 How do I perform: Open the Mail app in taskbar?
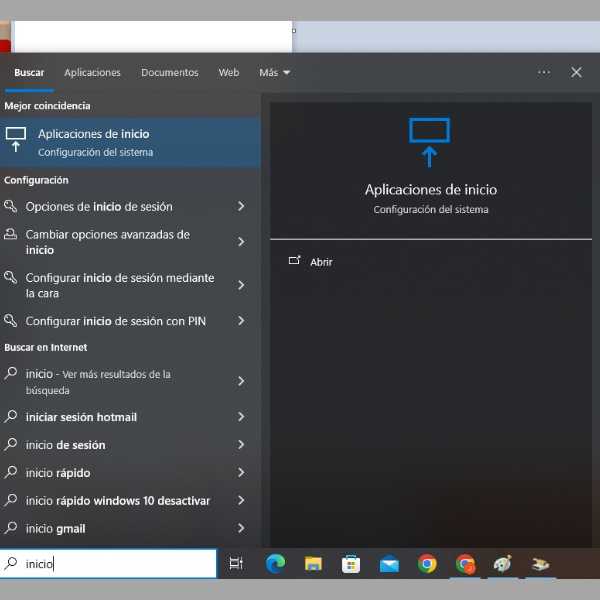click(389, 564)
